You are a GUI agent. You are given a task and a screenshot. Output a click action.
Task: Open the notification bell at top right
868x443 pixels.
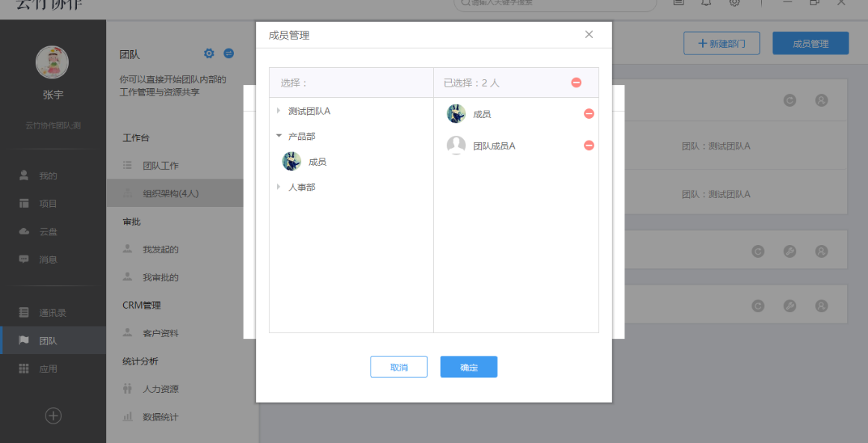click(706, 3)
